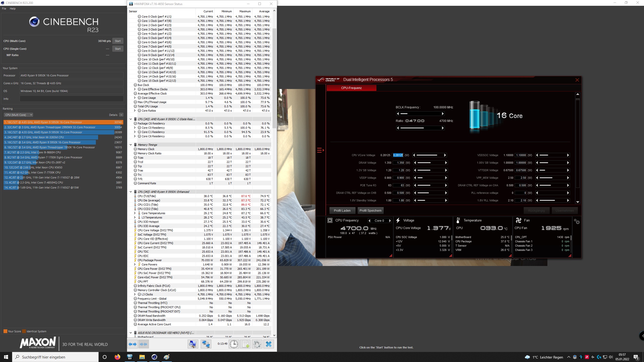This screenshot has height=362, width=644.
Task: Collapse Memory Timings sensor group
Action: [x=131, y=145]
